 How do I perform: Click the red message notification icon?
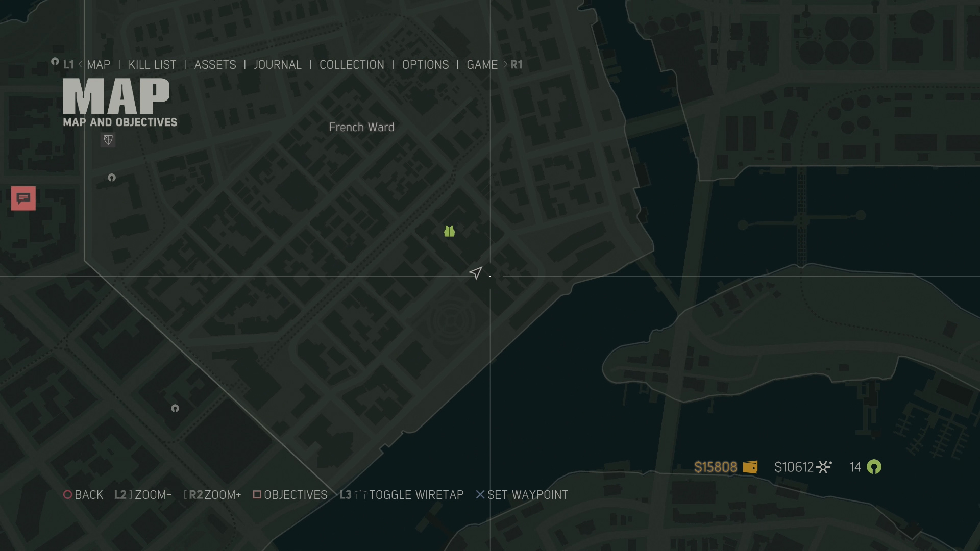point(23,198)
